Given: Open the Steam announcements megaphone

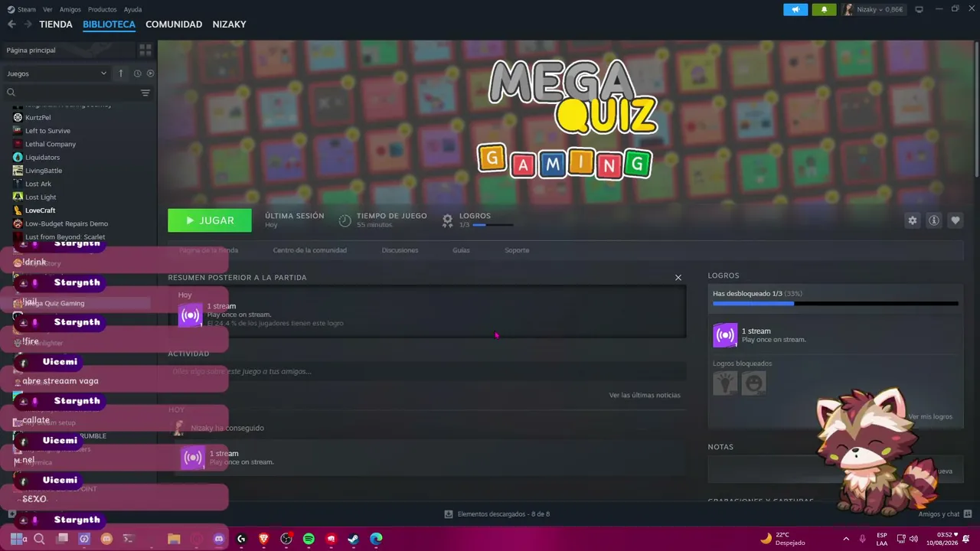Looking at the screenshot, I should pos(795,9).
